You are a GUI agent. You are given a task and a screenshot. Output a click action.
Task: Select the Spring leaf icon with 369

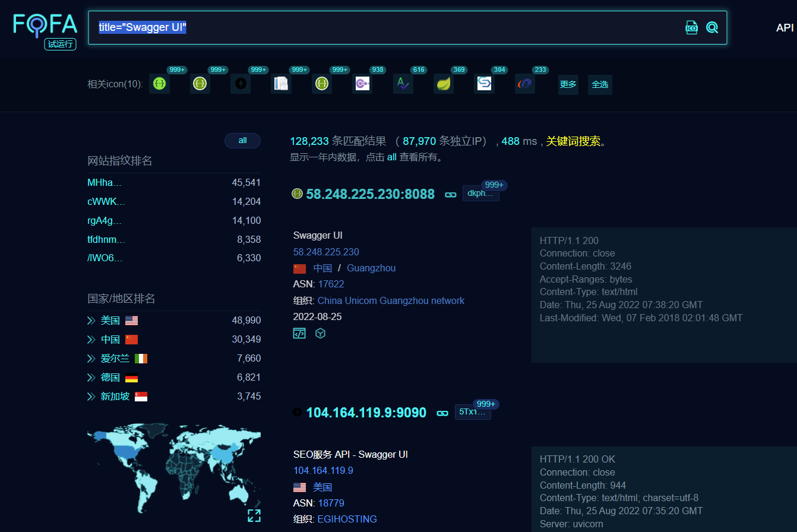pyautogui.click(x=444, y=84)
